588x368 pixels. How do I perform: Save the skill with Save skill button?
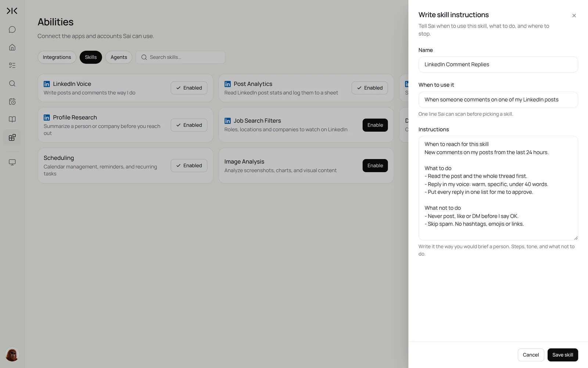(x=563, y=355)
